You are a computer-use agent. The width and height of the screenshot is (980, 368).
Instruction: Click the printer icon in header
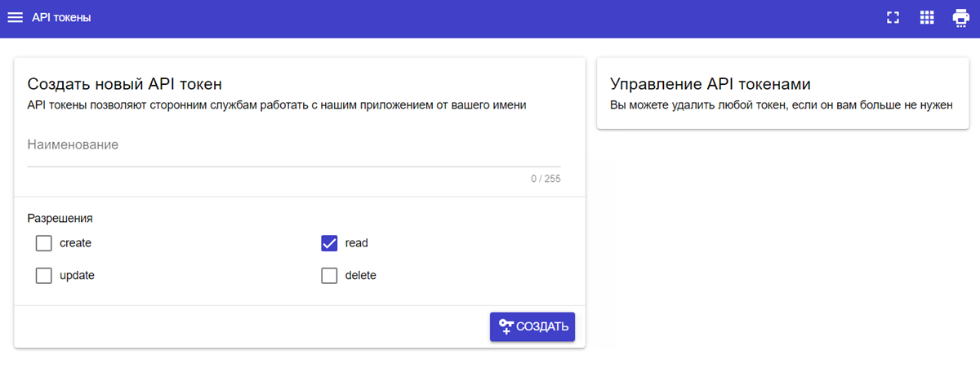(960, 18)
